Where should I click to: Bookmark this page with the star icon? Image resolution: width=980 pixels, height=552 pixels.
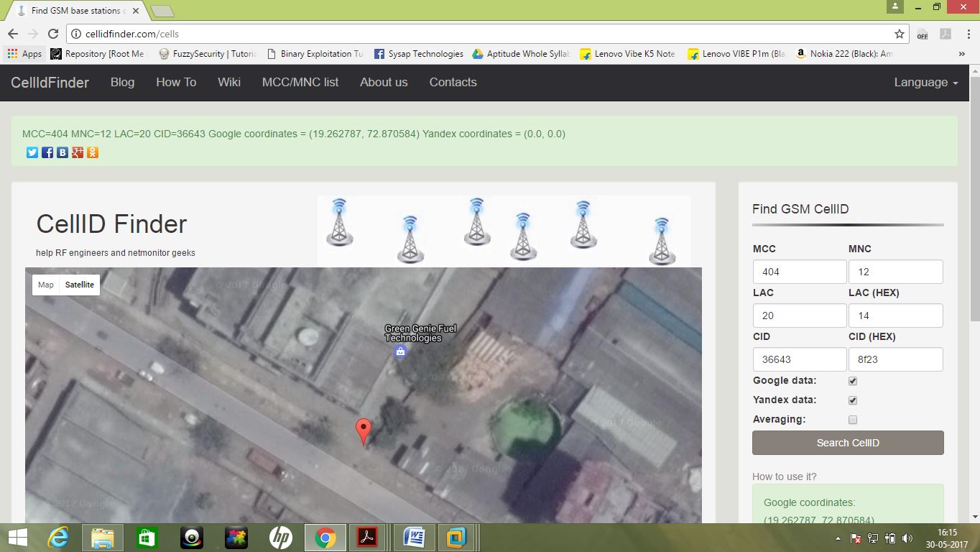tap(899, 34)
